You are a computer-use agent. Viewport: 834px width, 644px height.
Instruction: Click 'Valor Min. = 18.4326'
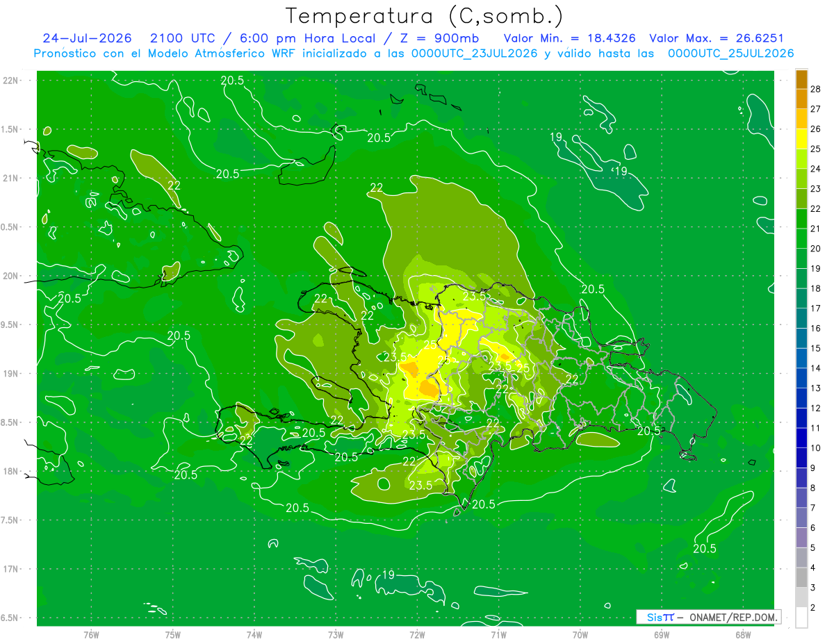[x=570, y=38]
